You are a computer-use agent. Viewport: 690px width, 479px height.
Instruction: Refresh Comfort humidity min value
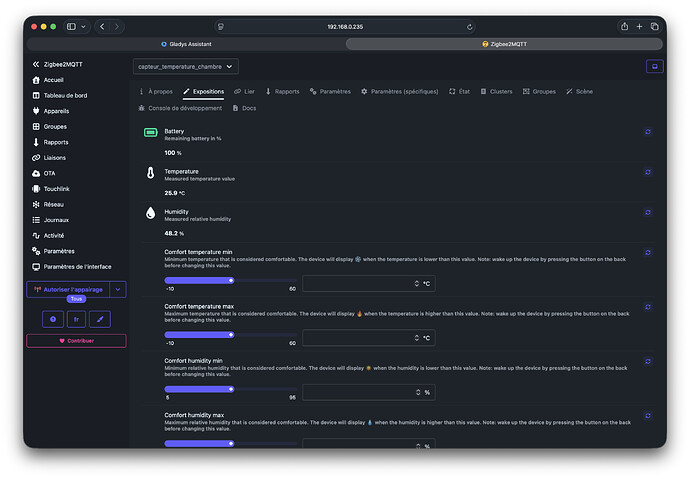point(648,361)
